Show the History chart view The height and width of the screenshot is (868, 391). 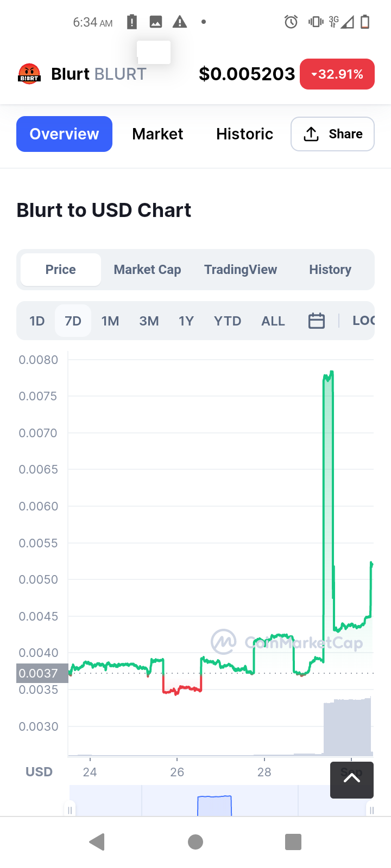tap(330, 270)
